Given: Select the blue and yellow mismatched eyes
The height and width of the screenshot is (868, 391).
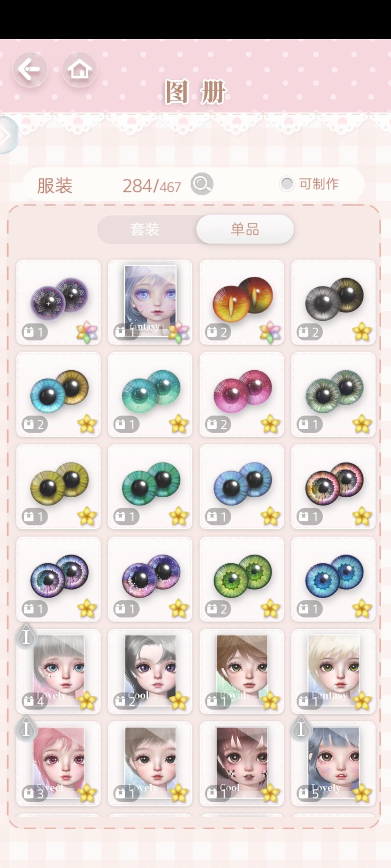Looking at the screenshot, I should [x=58, y=394].
